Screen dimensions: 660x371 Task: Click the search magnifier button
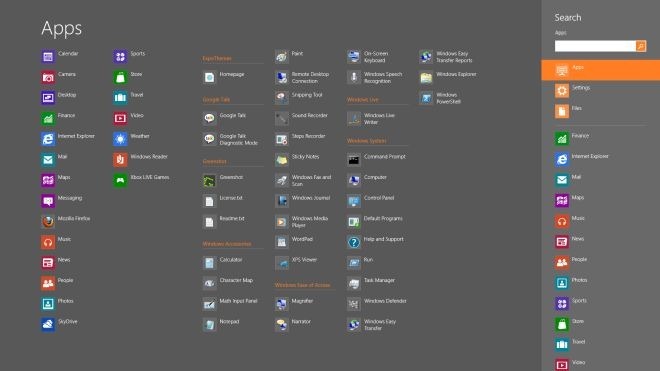pos(641,46)
